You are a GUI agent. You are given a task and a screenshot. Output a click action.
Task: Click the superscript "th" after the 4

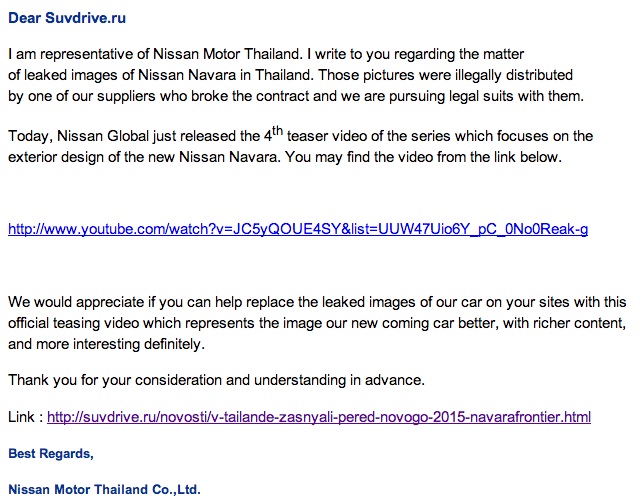coord(278,130)
